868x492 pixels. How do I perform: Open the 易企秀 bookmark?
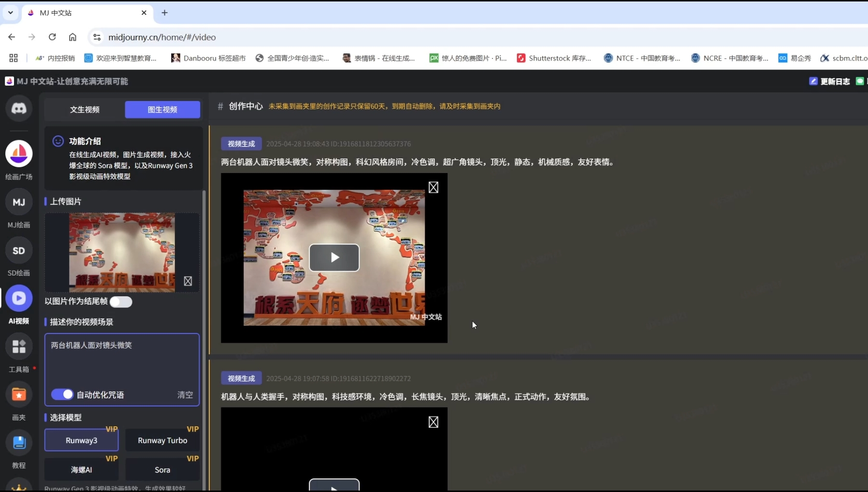click(x=795, y=58)
